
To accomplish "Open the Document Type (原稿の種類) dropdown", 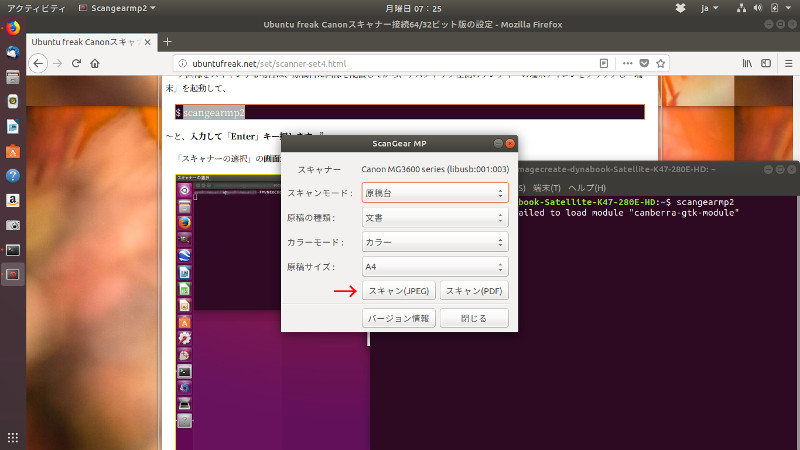I will (435, 217).
